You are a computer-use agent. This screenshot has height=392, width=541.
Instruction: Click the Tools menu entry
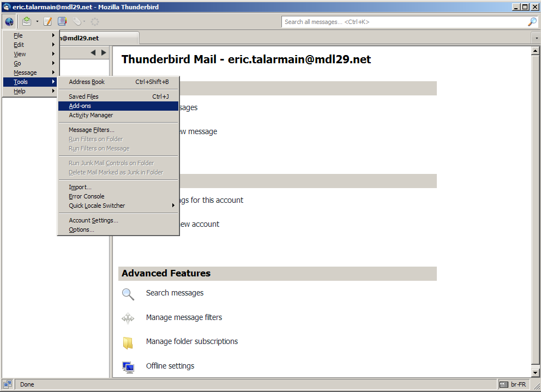31,82
